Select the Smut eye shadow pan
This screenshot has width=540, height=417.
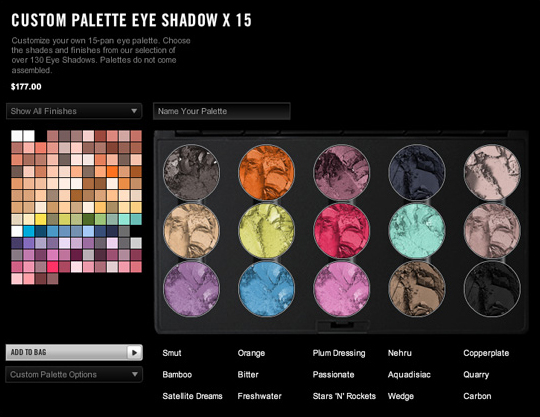tap(191, 172)
